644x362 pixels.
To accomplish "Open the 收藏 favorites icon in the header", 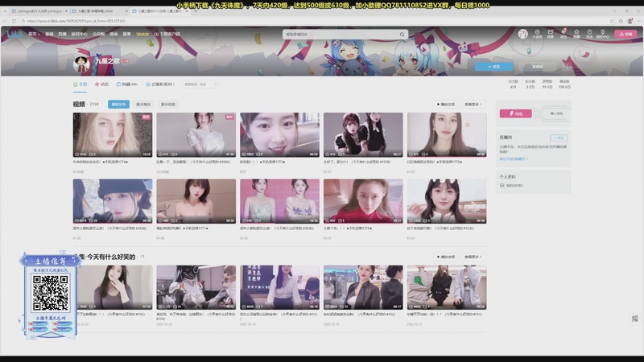I will 576,35.
